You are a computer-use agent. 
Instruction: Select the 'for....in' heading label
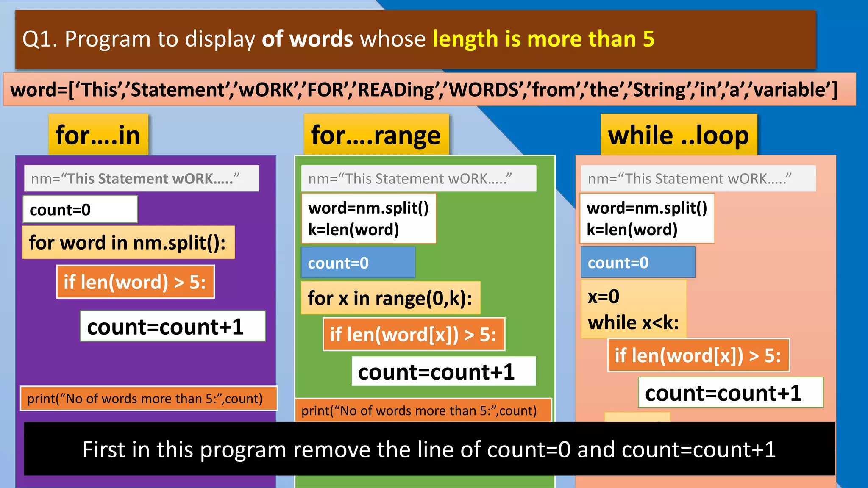[98, 135]
